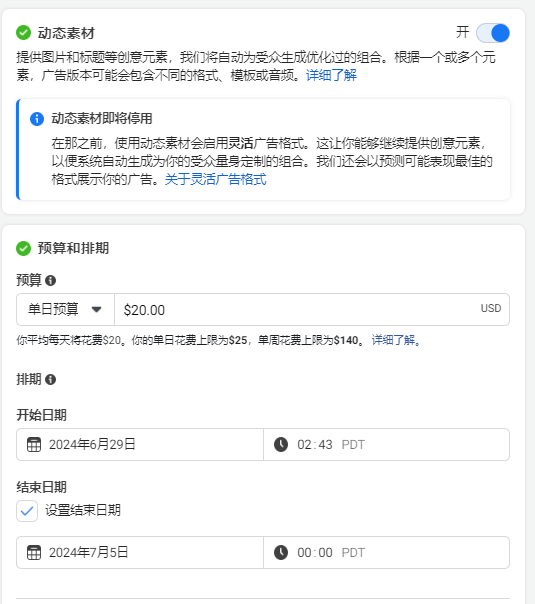Click the $20.00 budget amount field
Screen dimensions: 535x604
(312, 310)
